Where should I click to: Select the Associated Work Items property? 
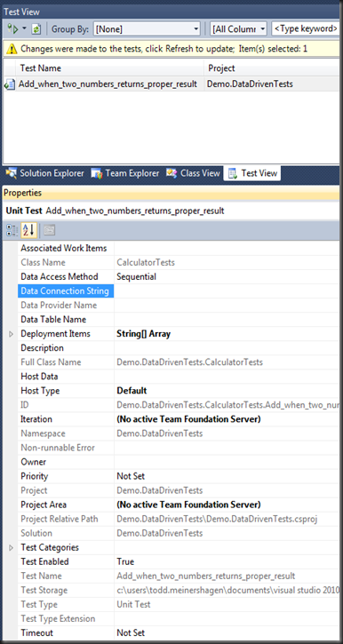click(64, 248)
